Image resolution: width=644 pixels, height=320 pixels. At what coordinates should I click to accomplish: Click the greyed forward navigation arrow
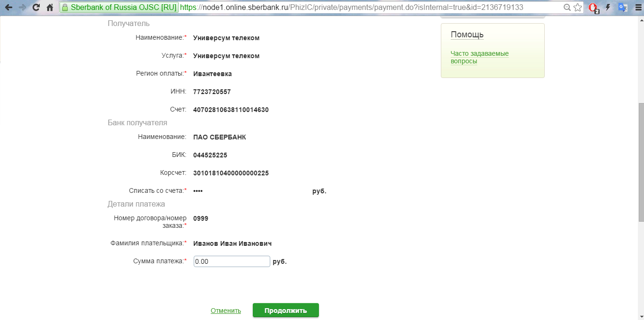22,8
